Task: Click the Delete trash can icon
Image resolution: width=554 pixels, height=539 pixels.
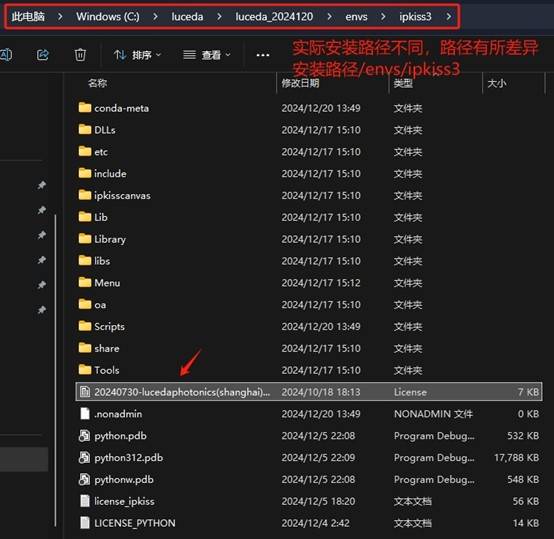Action: pos(80,55)
